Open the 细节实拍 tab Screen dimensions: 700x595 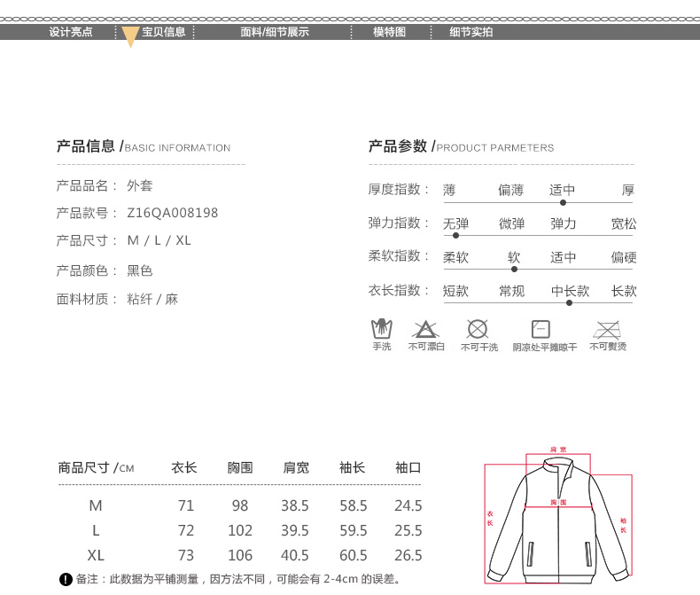[471, 32]
